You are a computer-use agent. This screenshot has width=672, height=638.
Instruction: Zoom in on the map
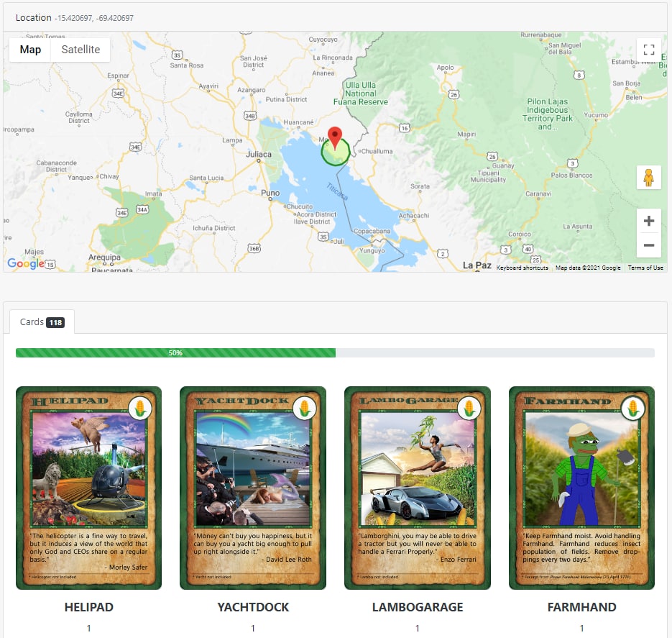[x=649, y=221]
